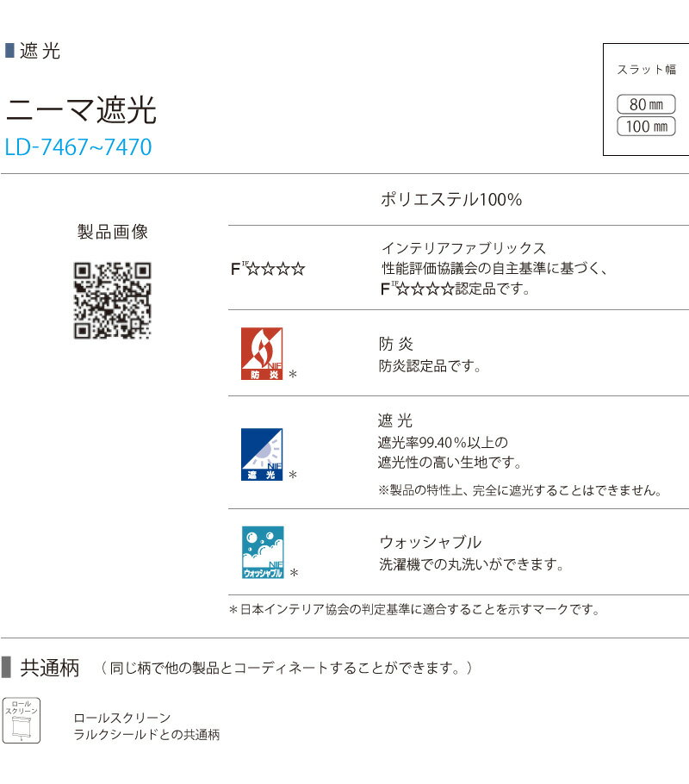Click the QR code under 製品画像
Image resolution: width=689 pixels, height=784 pixels.
point(113,300)
